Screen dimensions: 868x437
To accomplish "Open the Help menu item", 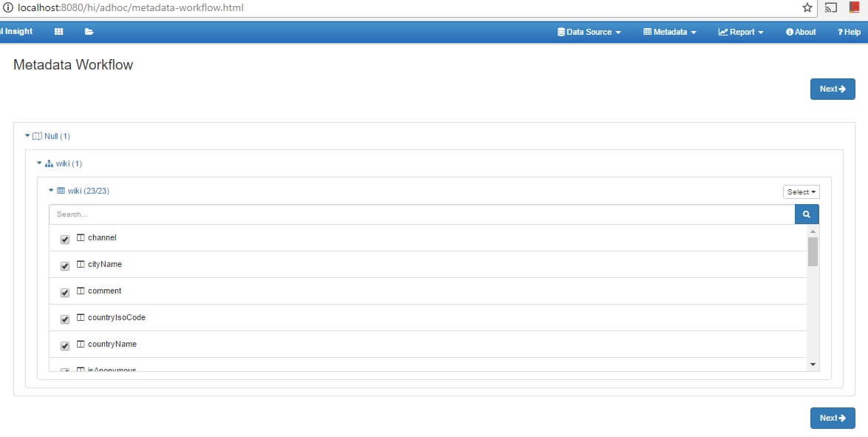I will 849,32.
